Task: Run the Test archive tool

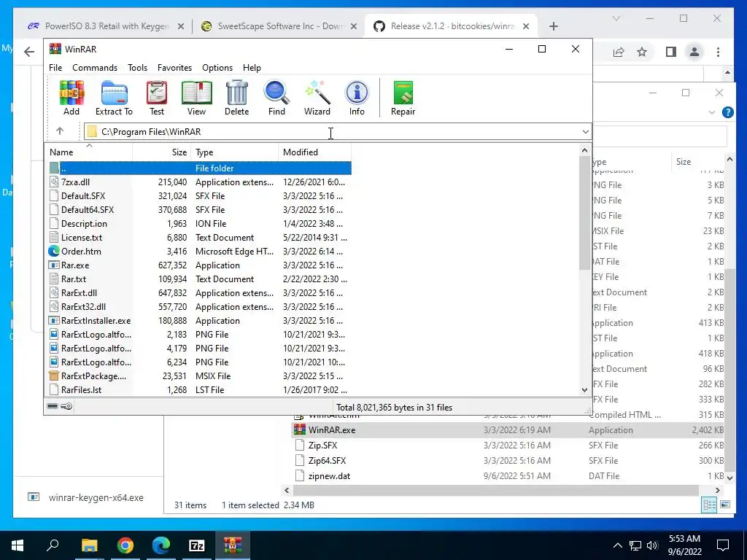Action: tap(157, 98)
